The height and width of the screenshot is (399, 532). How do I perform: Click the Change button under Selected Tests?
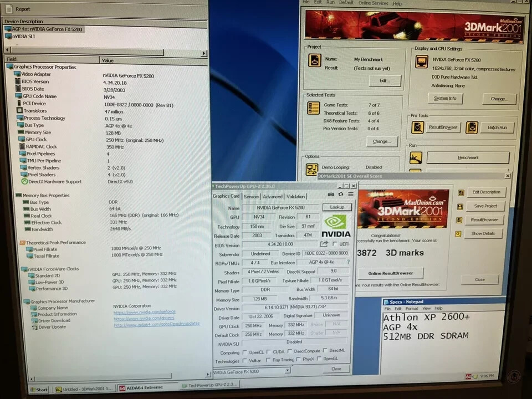point(381,141)
